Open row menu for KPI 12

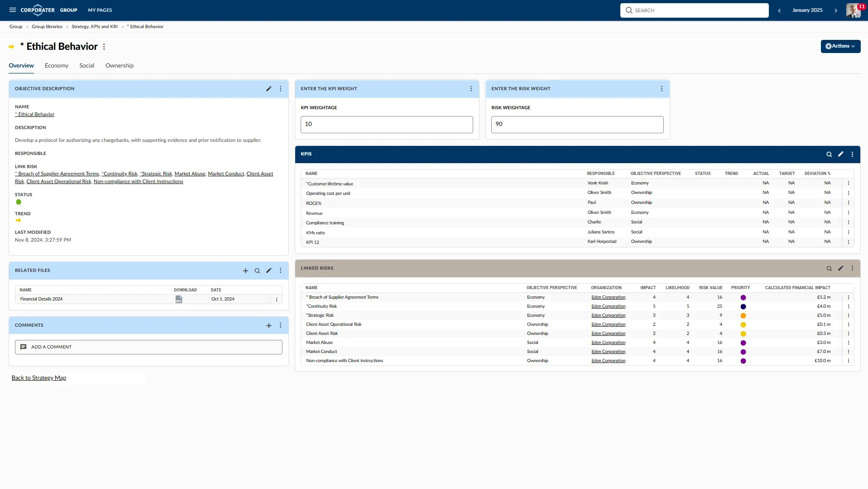click(x=849, y=242)
